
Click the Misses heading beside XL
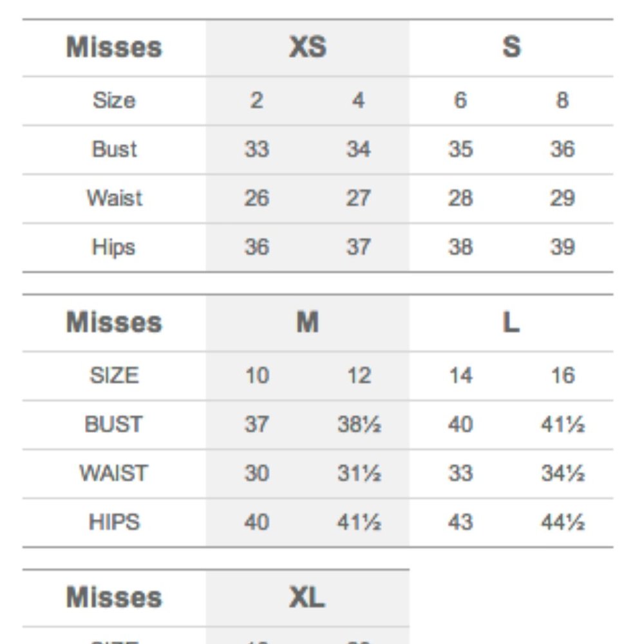pyautogui.click(x=114, y=598)
